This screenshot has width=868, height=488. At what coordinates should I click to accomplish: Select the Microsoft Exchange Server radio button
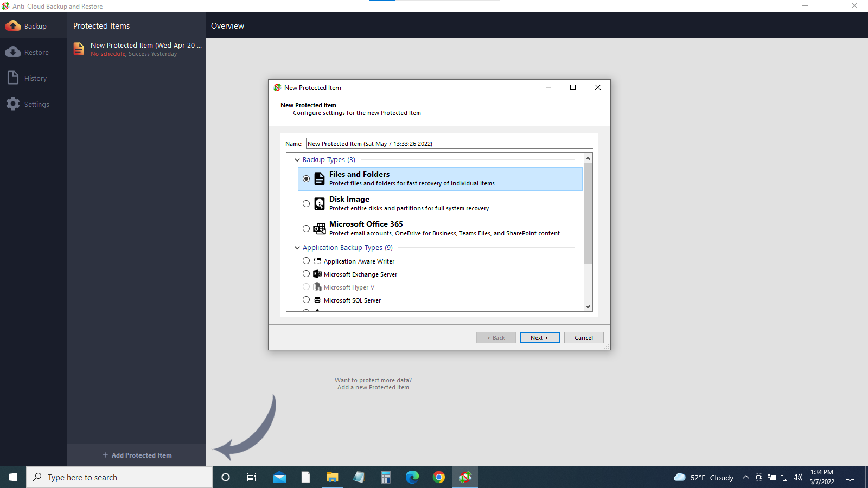(307, 274)
